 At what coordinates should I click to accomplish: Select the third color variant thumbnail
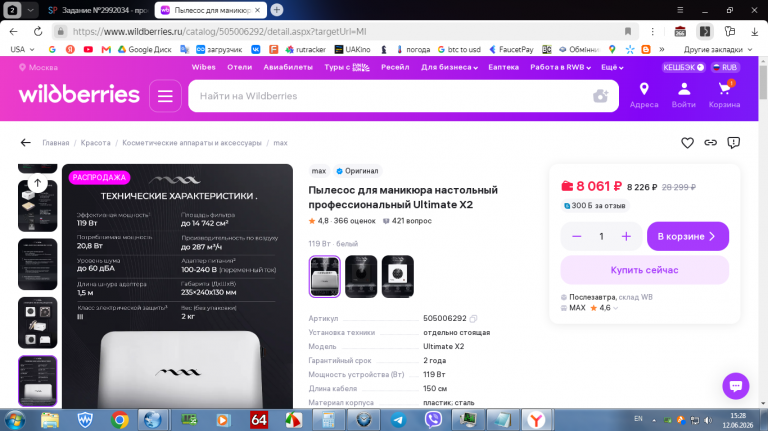pyautogui.click(x=398, y=276)
